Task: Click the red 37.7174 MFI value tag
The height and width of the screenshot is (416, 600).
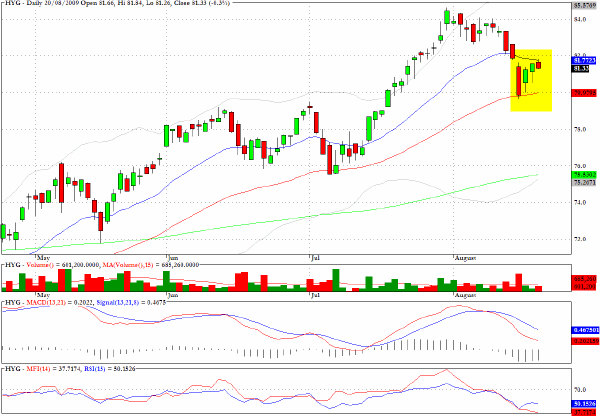Action: tap(584, 413)
